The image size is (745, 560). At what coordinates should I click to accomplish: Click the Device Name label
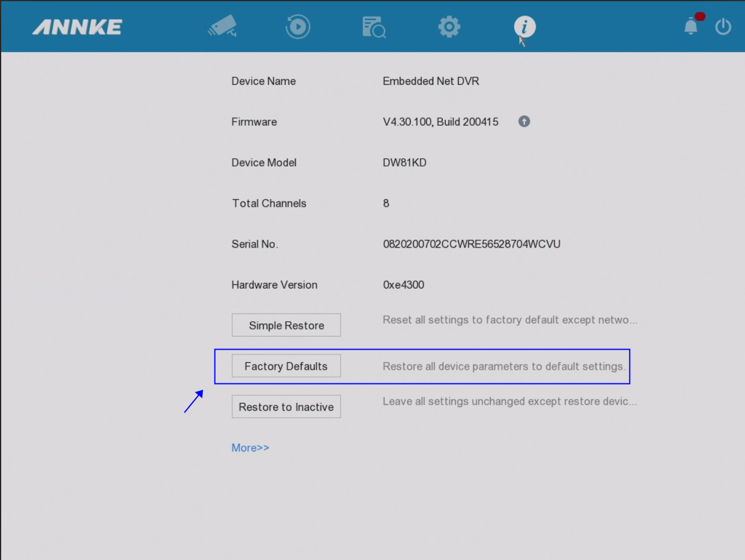264,81
